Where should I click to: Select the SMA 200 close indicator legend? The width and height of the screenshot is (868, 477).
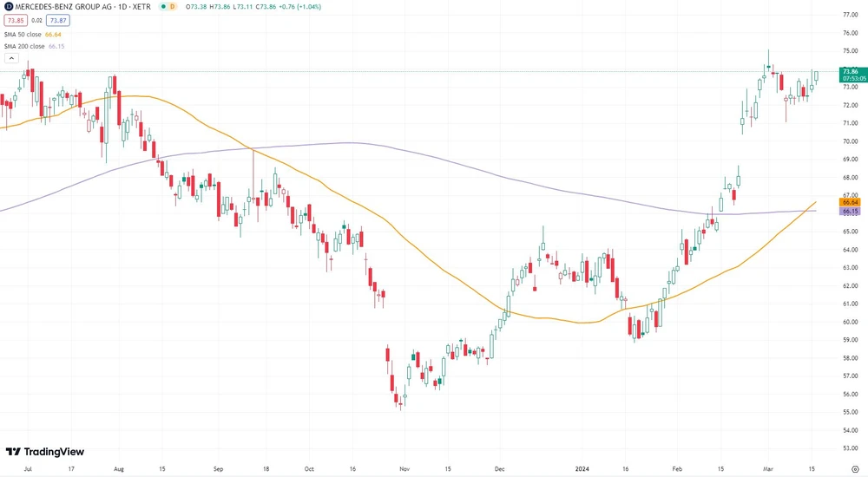(24, 45)
